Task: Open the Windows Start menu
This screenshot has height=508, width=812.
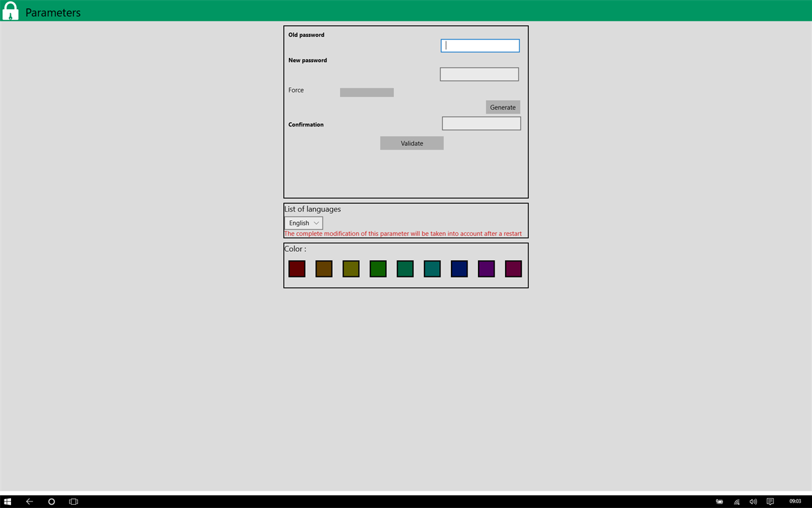Action: pos(7,501)
